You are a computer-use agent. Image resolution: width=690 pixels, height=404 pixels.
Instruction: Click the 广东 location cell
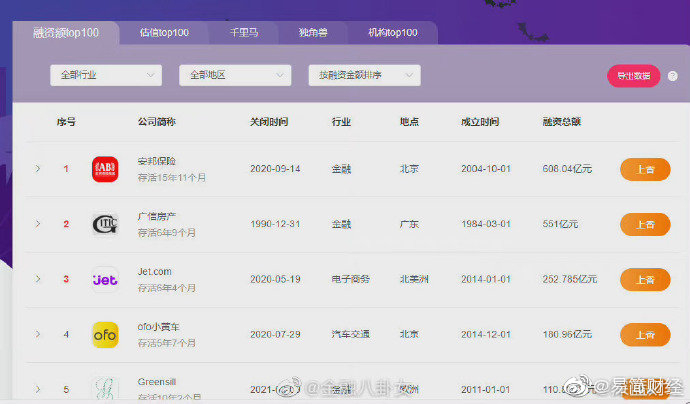point(409,224)
